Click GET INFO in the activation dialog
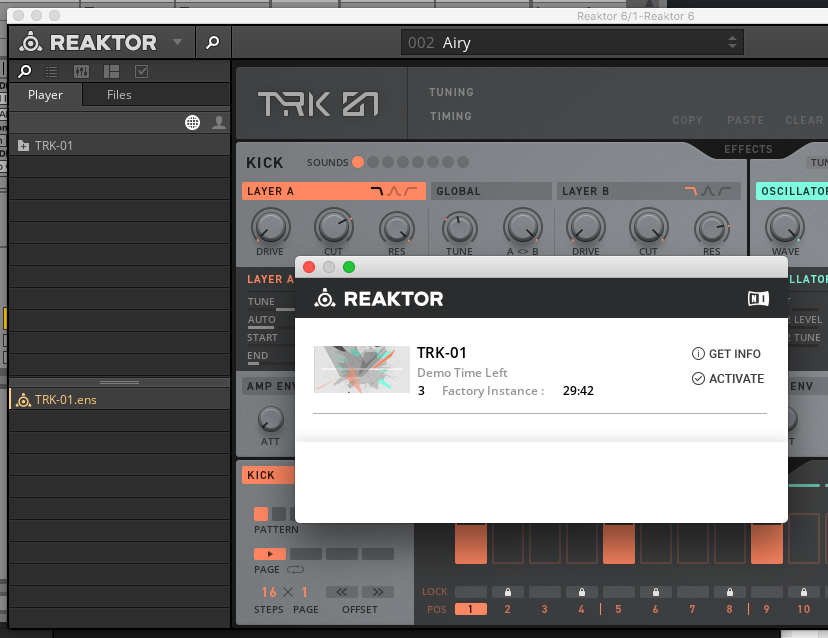Image resolution: width=828 pixels, height=638 pixels. tap(727, 354)
